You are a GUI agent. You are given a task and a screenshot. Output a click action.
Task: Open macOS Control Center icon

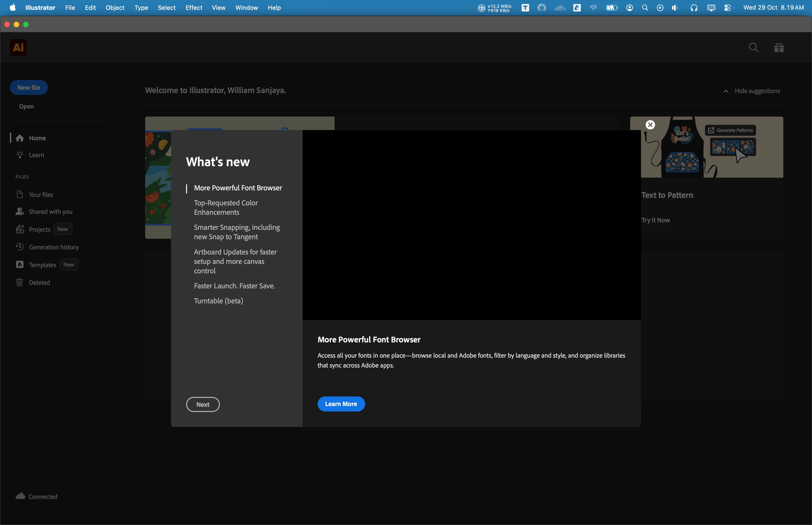coord(727,8)
